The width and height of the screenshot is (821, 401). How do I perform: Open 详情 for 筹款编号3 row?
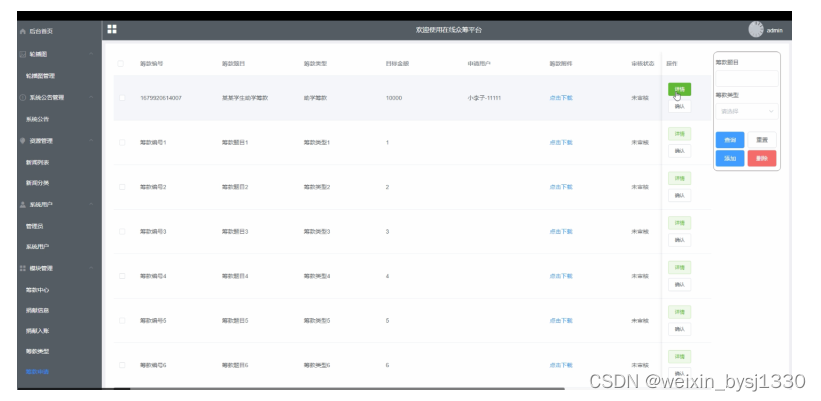680,223
